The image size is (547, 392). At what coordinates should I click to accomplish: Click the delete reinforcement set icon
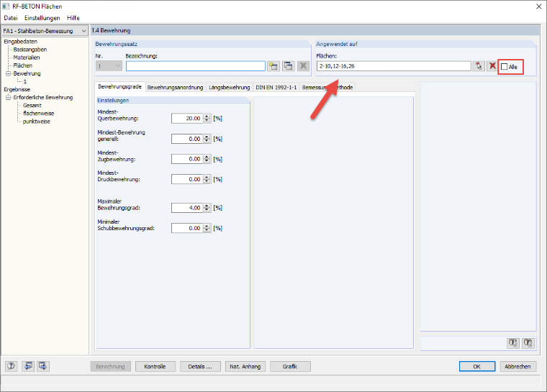pyautogui.click(x=303, y=66)
